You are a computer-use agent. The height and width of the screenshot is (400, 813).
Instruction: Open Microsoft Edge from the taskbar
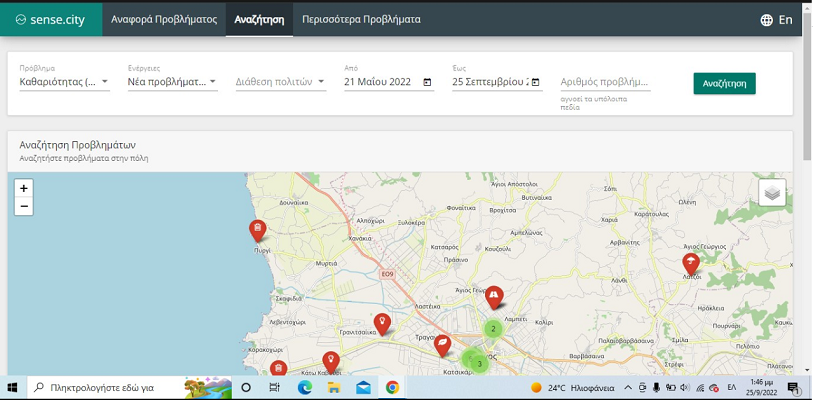click(x=305, y=387)
